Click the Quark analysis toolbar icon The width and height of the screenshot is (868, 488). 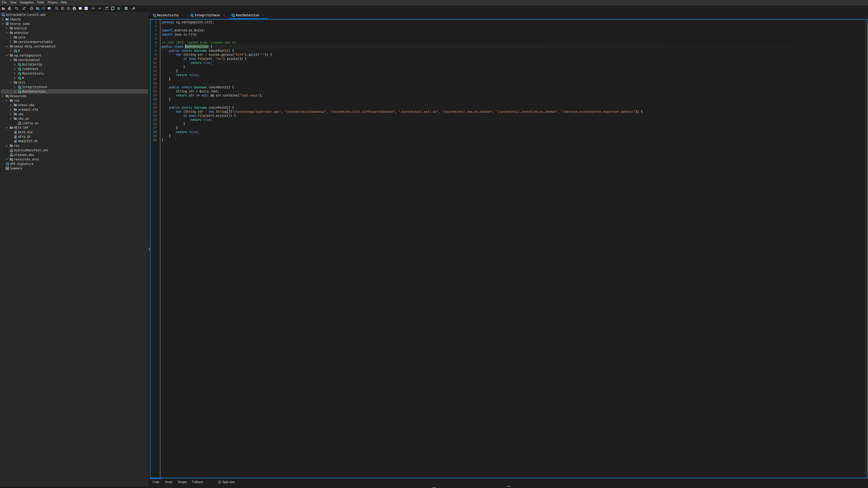(x=113, y=8)
